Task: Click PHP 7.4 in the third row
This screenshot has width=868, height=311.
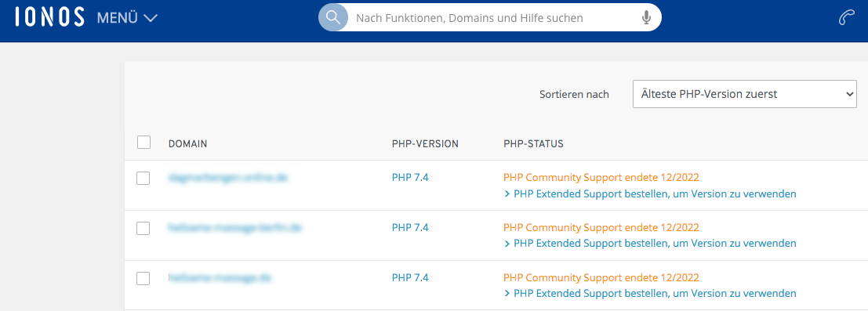Action: 410,277
